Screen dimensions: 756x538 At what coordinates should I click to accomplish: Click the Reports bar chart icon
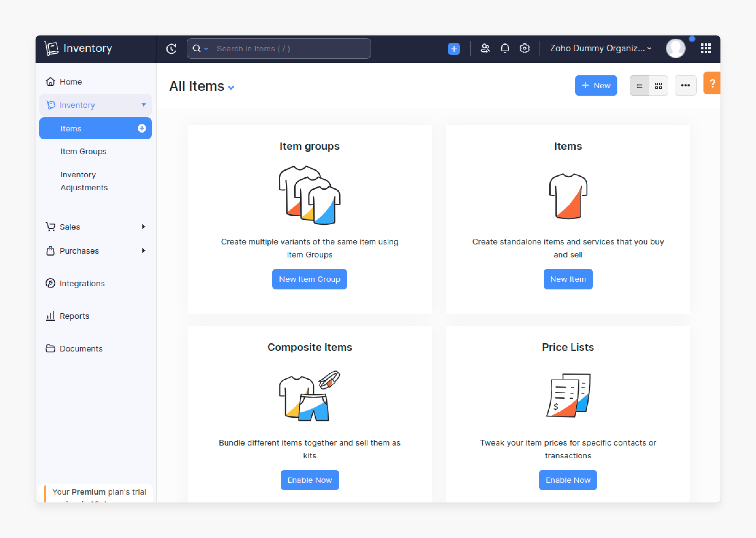[50, 316]
